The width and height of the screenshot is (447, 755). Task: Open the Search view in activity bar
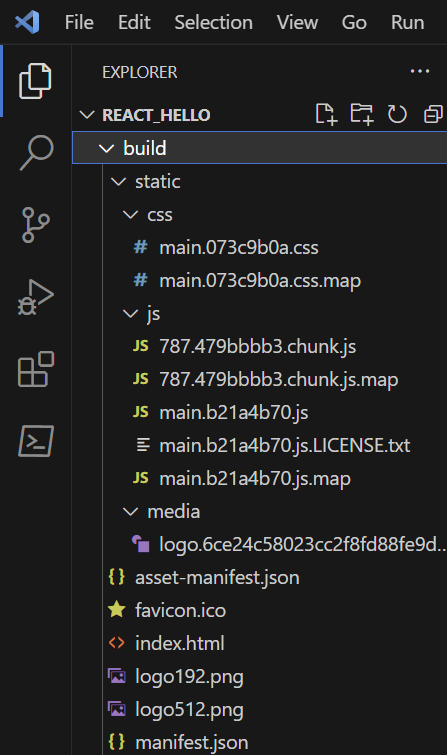tap(36, 152)
